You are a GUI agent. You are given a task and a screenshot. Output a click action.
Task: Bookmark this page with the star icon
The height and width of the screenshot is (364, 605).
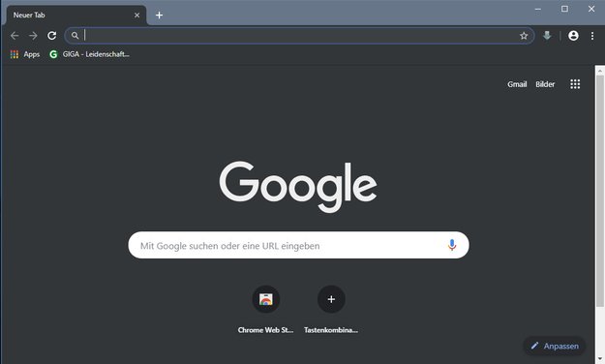click(524, 36)
